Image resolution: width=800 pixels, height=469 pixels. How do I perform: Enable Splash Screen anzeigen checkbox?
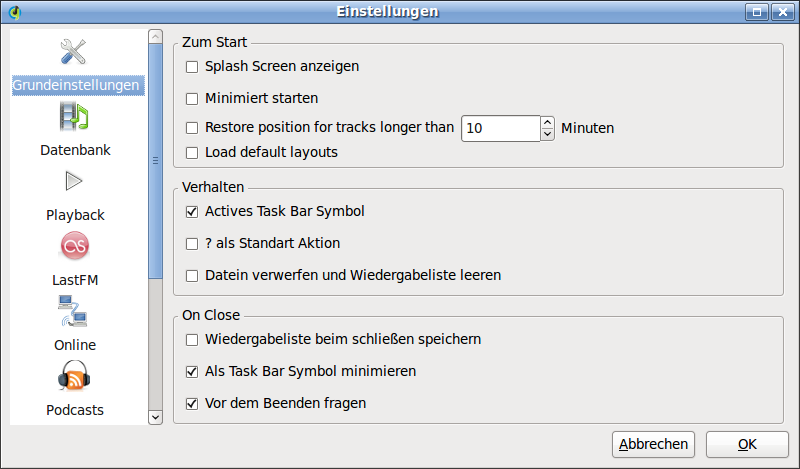[x=192, y=67]
